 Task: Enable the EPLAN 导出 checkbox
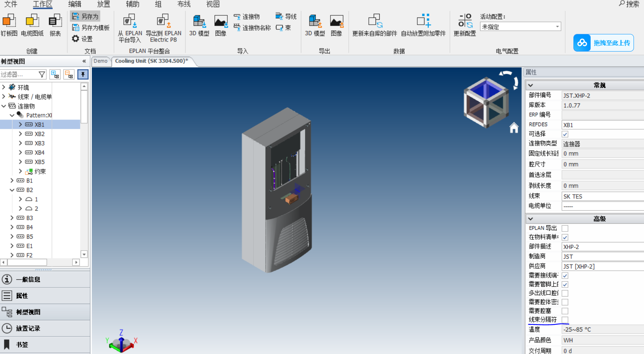pyautogui.click(x=565, y=229)
